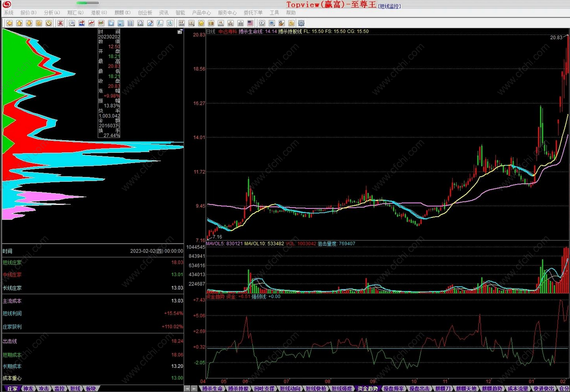Switch to the 麒麟天地 indicator tab
The height and width of the screenshot is (392, 570).
(x=467, y=388)
